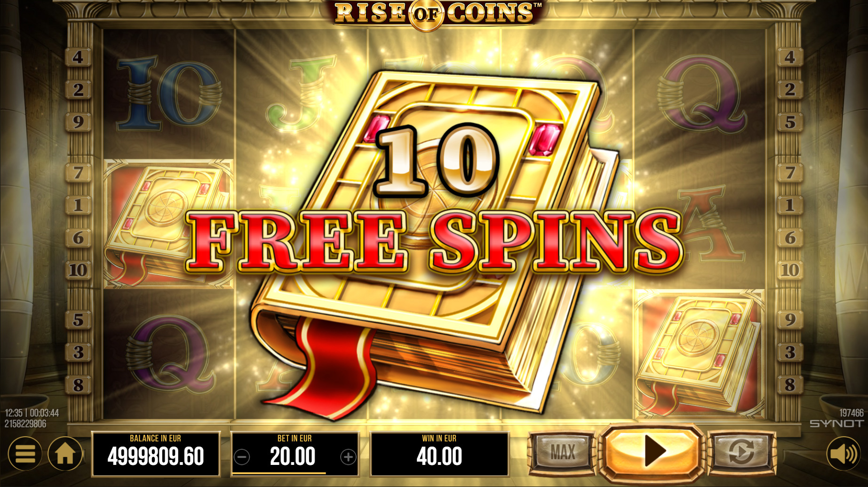The width and height of the screenshot is (868, 487).
Task: Increase bet with the plus icon
Action: (x=348, y=457)
